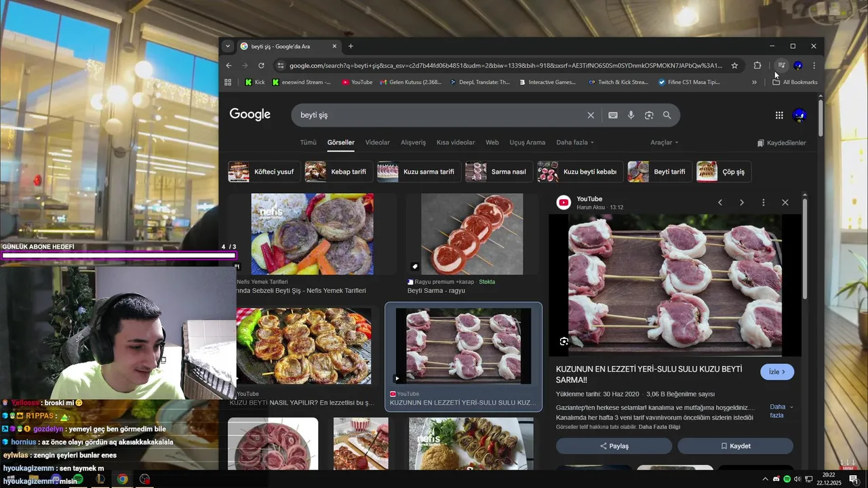Open the apps grid in bookmarks bar
Screen dimensions: 868x488
[x=228, y=82]
